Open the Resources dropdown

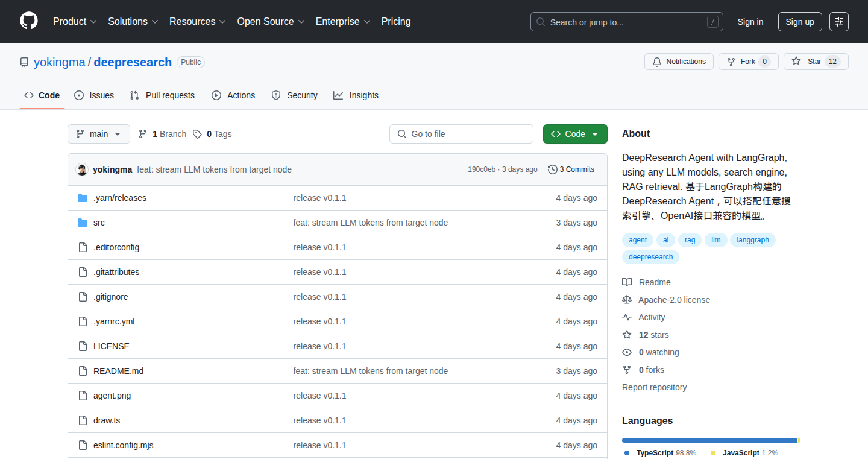coord(198,22)
